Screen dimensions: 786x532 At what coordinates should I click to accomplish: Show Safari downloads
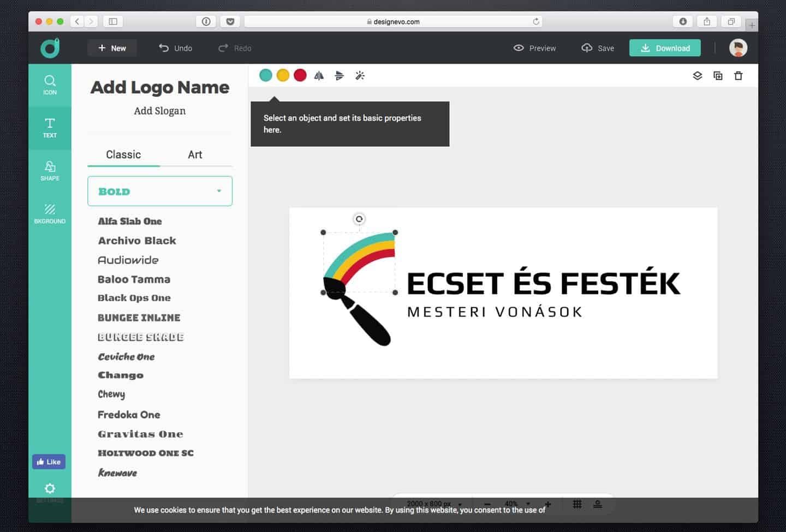click(x=683, y=21)
